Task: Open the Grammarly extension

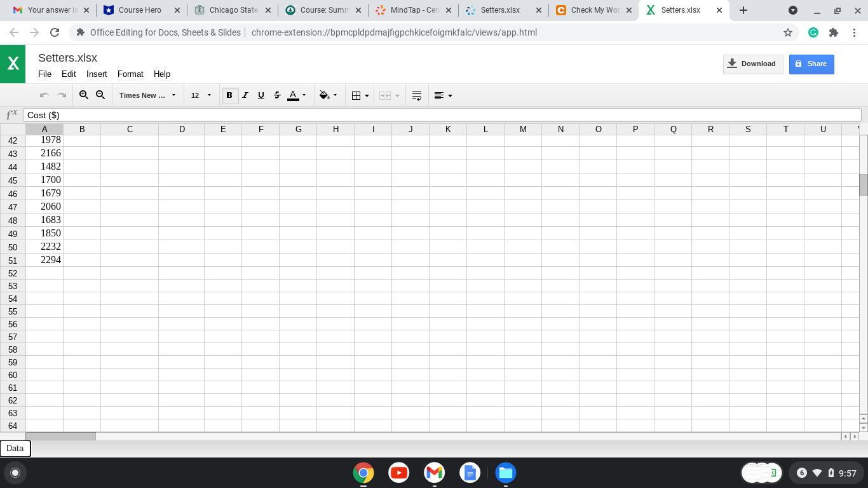Action: pyautogui.click(x=813, y=32)
